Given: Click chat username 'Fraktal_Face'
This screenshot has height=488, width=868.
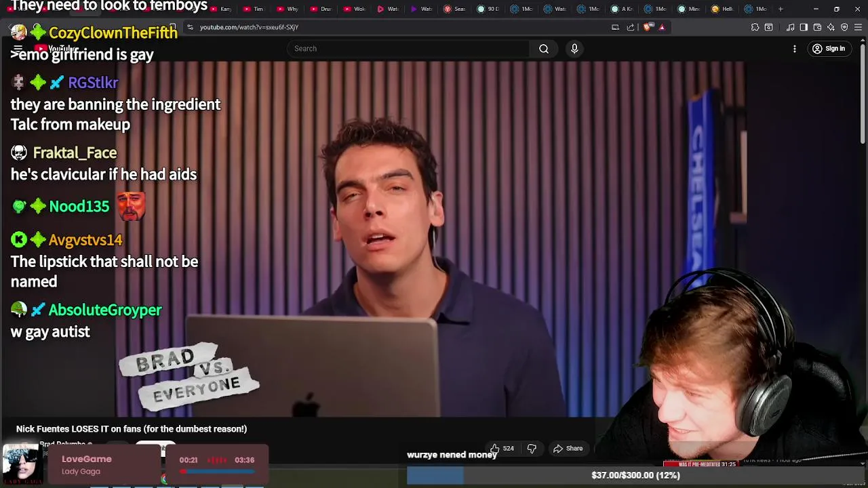Looking at the screenshot, I should (75, 152).
